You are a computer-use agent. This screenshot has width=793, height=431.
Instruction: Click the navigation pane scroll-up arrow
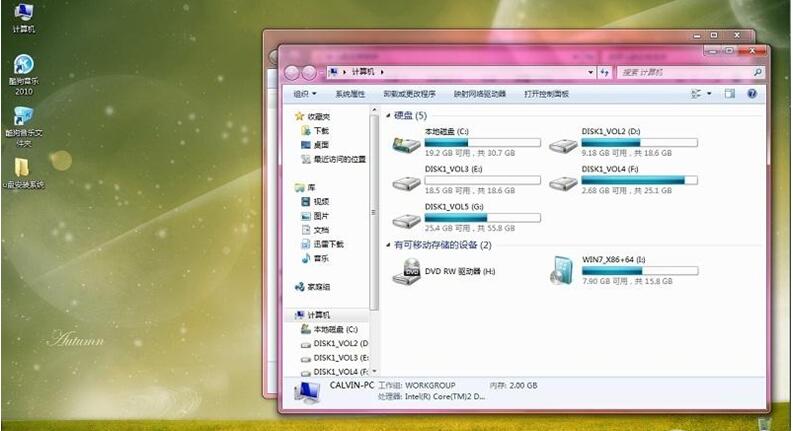(x=374, y=110)
